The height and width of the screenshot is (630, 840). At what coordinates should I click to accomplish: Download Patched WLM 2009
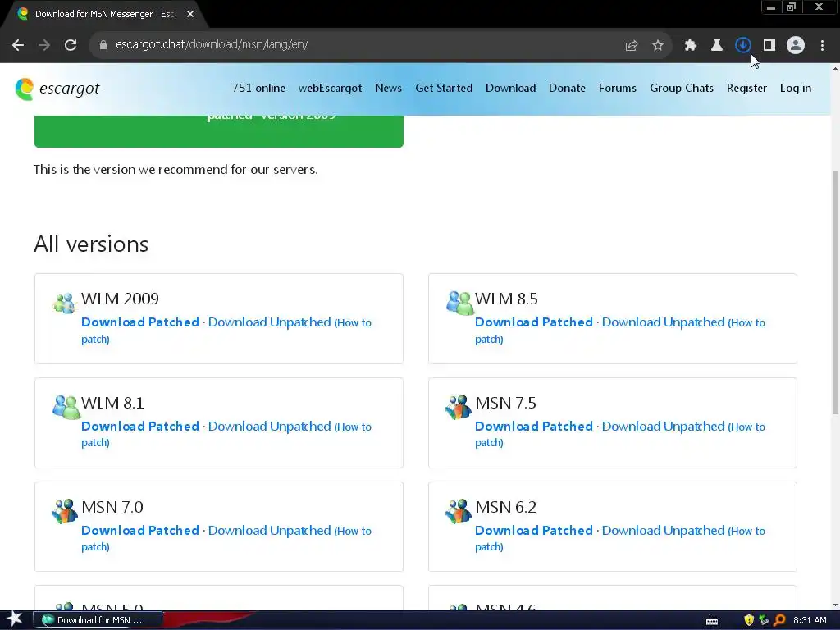(140, 322)
